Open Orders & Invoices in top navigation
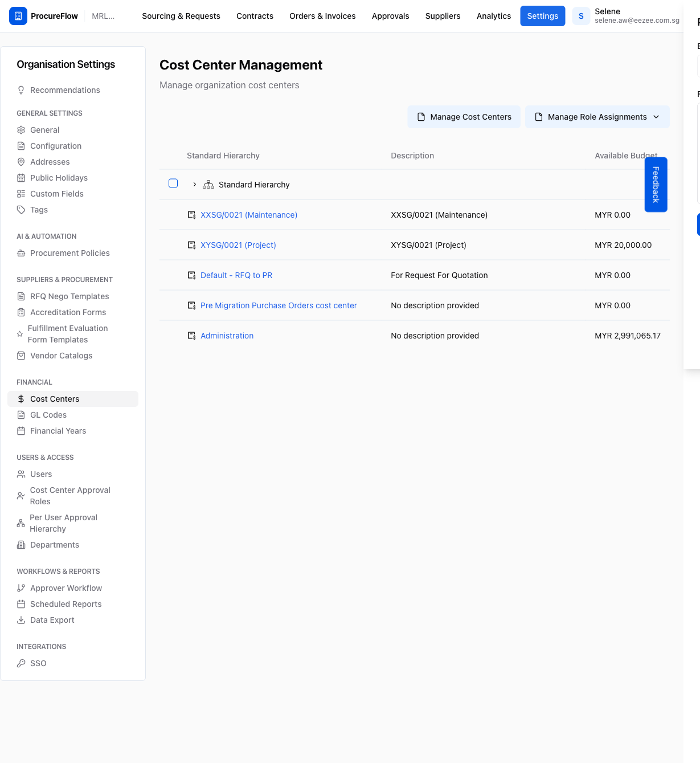700x763 pixels. pos(322,16)
